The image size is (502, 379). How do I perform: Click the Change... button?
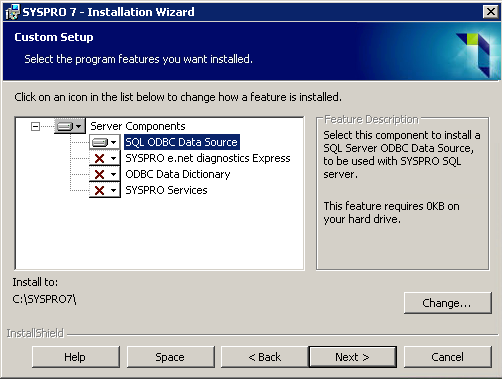point(448,303)
